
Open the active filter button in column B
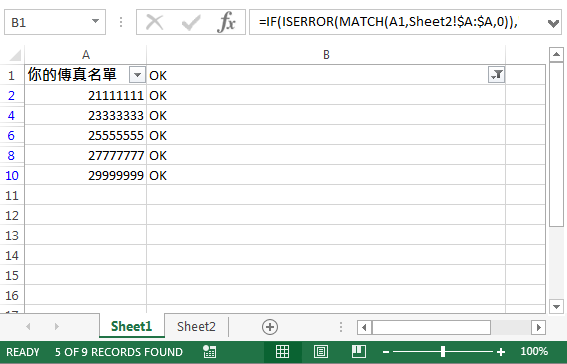496,75
